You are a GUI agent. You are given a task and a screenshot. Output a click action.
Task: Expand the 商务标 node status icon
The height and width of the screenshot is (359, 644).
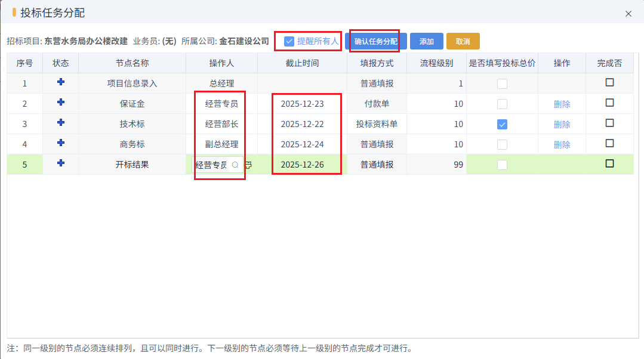pyautogui.click(x=60, y=143)
